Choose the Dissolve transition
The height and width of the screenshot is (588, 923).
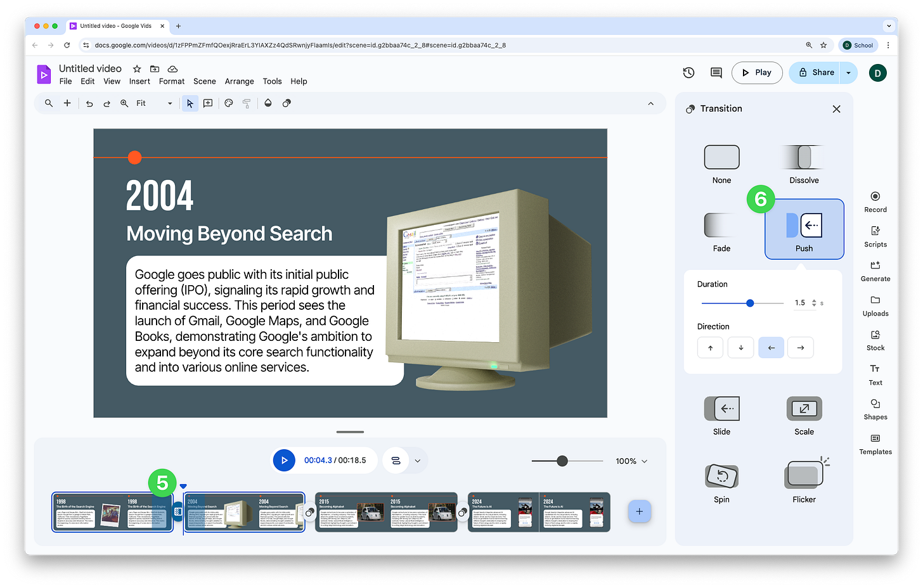(804, 164)
